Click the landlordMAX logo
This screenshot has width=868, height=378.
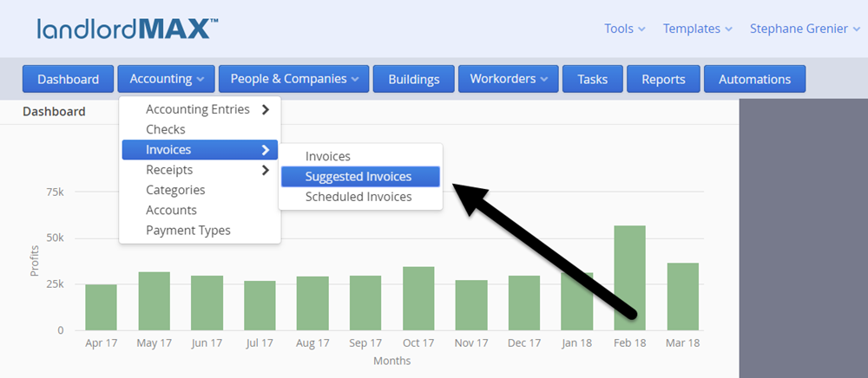(x=128, y=29)
